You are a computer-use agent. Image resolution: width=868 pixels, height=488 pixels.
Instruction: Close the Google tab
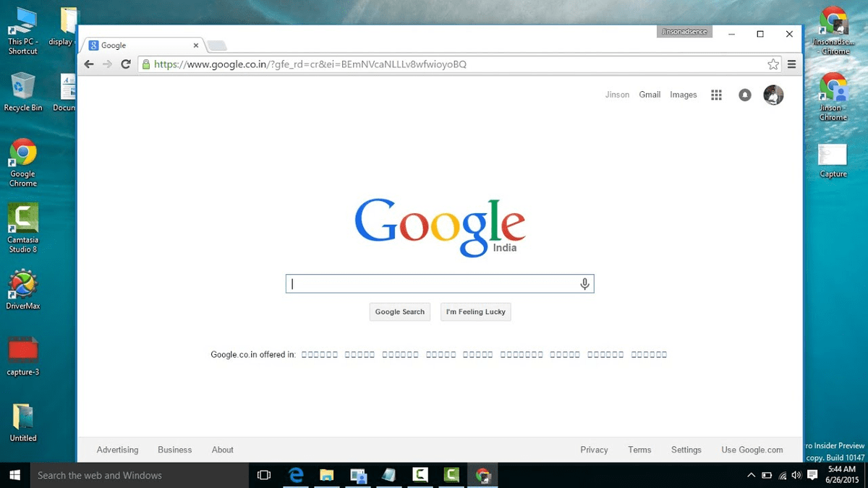pos(195,45)
